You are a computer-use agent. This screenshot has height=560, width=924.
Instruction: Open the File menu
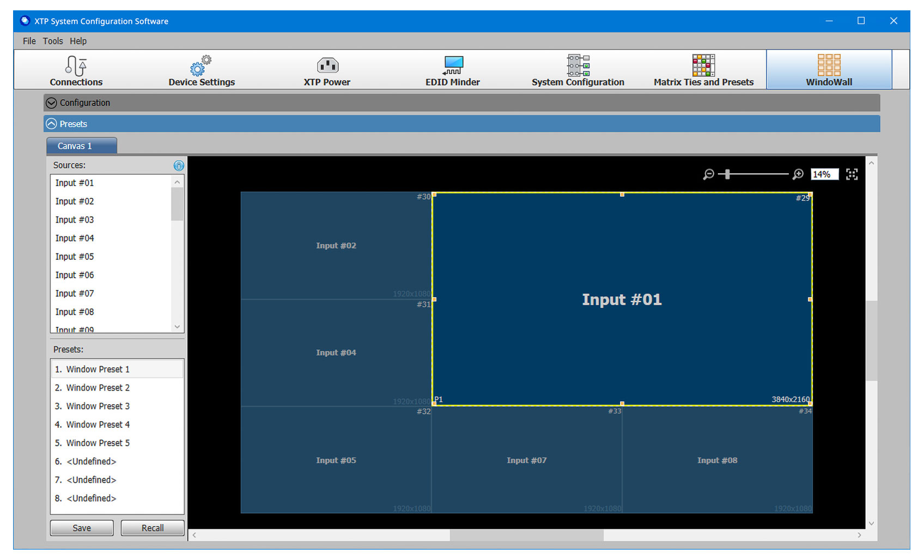point(29,41)
